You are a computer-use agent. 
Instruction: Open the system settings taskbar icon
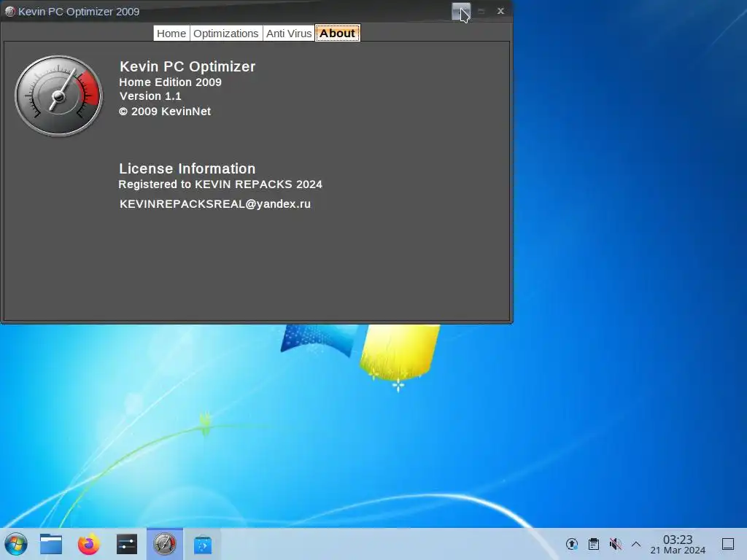tap(127, 544)
